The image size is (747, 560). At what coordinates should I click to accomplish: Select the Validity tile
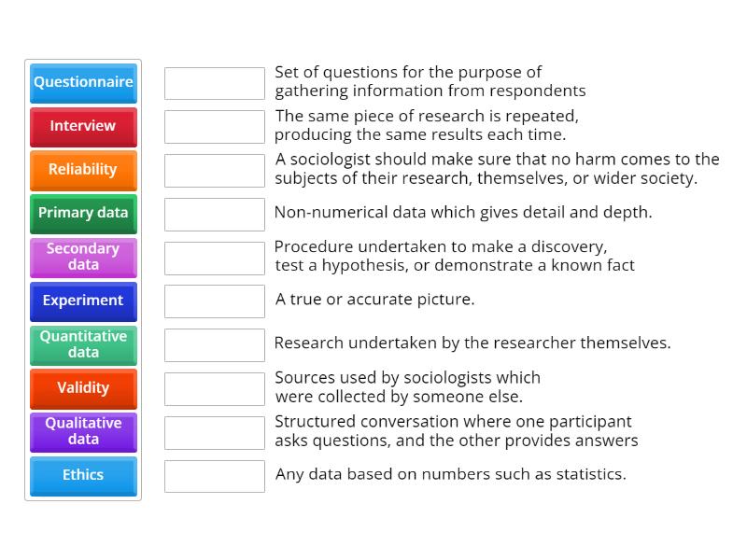point(83,388)
